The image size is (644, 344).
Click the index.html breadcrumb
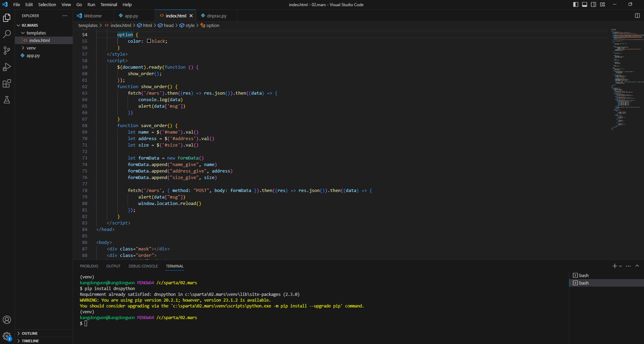[121, 25]
